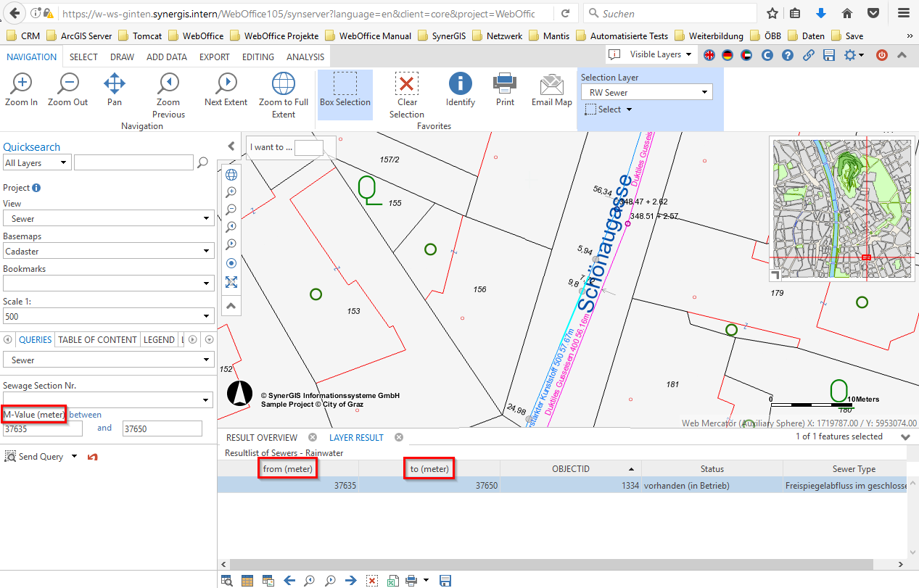Click the Quicksearch text input field
Image resolution: width=919 pixels, height=588 pixels.
[x=133, y=162]
